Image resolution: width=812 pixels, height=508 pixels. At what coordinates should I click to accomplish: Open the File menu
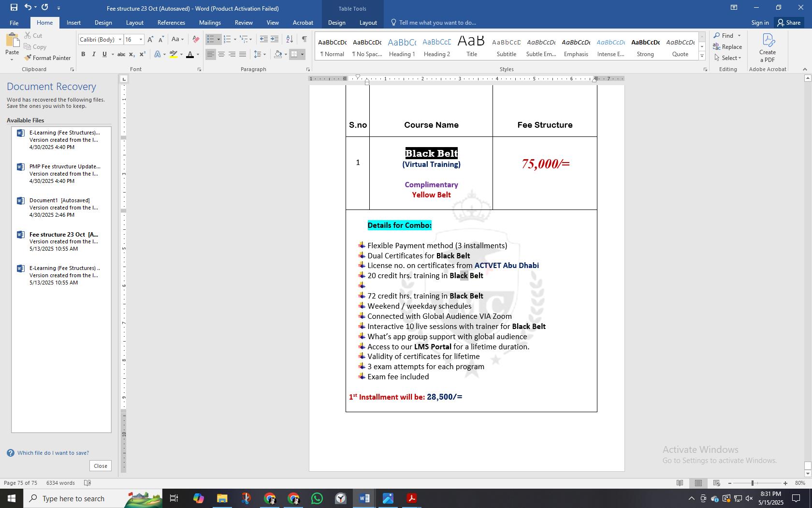(14, 23)
